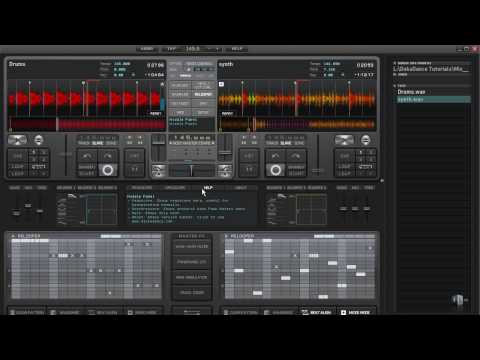Image resolution: width=480 pixels, height=360 pixels.
Task: Toggle left channel headphone cue icon
Action: (x=158, y=171)
